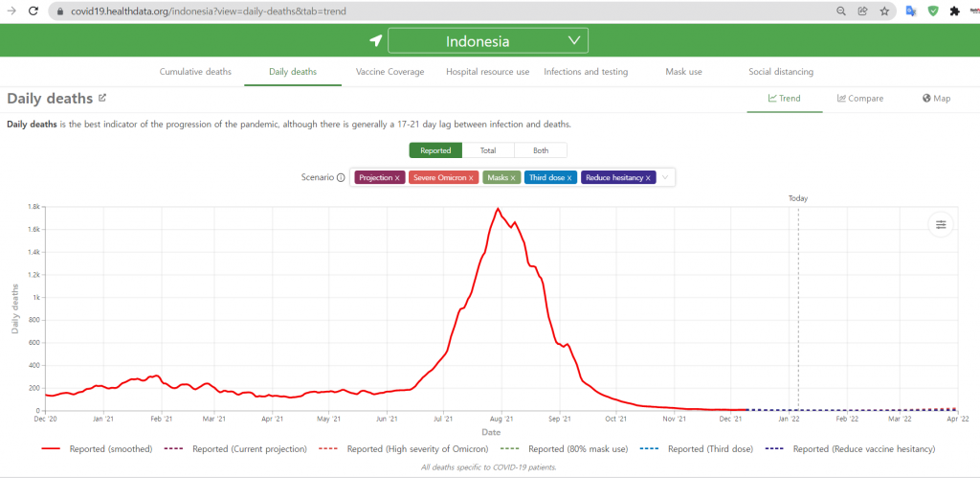The width and height of the screenshot is (980, 478).
Task: Expand the Scenario selector dropdown arrow
Action: (x=666, y=177)
